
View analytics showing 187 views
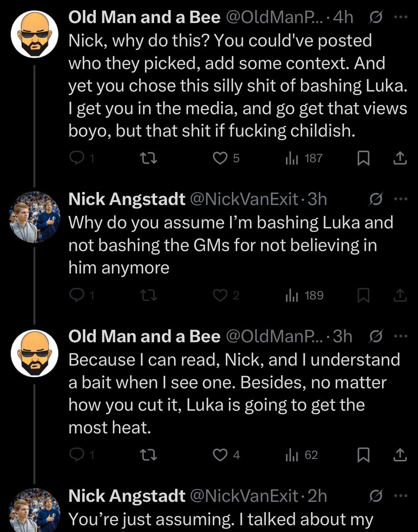pyautogui.click(x=304, y=158)
